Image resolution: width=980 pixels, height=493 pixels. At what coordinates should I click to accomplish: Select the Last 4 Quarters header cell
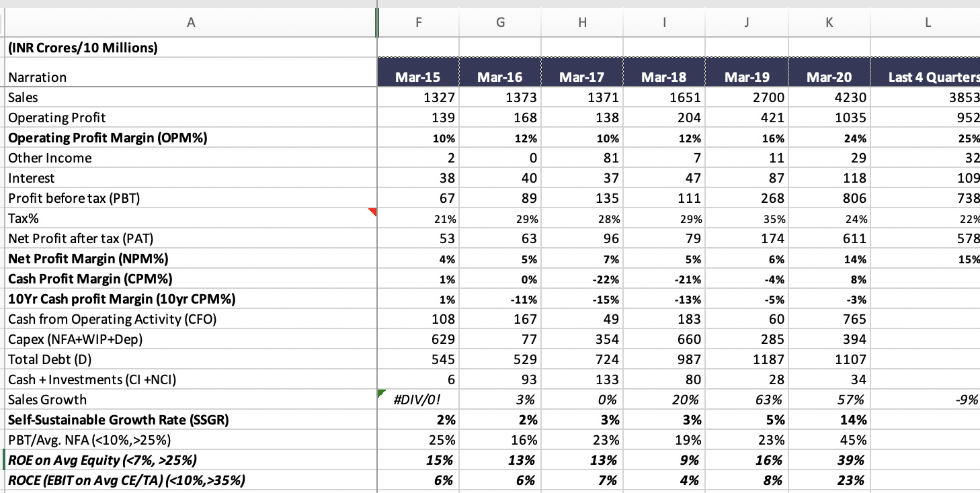coord(926,77)
